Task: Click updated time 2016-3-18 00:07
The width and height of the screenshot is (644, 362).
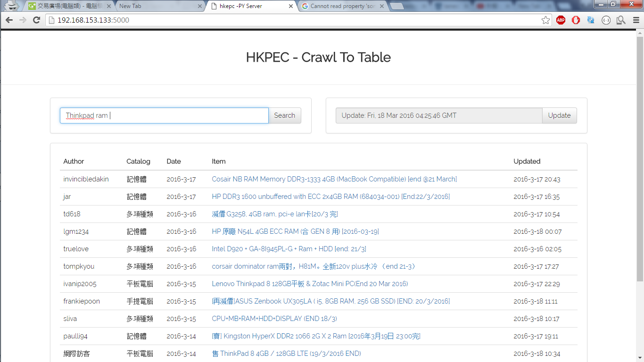Action: coord(537,231)
